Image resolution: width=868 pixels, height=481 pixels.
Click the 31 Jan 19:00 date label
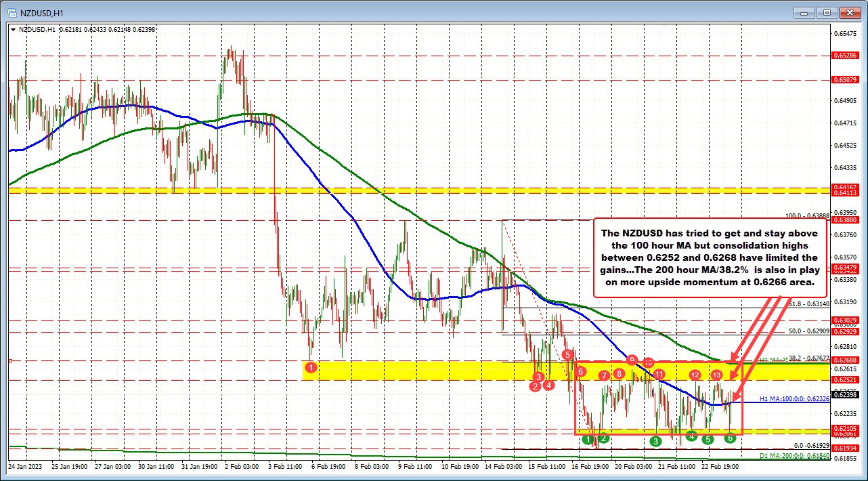point(200,467)
